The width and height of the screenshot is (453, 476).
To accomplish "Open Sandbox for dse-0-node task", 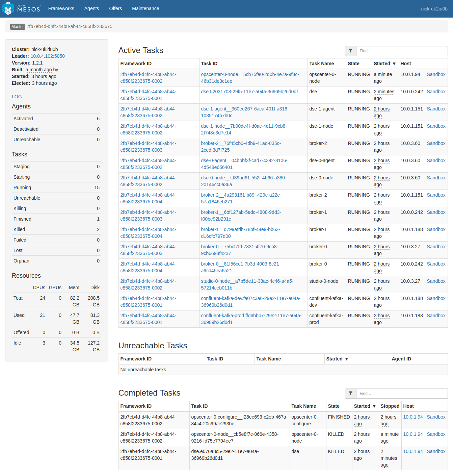I will [x=436, y=178].
